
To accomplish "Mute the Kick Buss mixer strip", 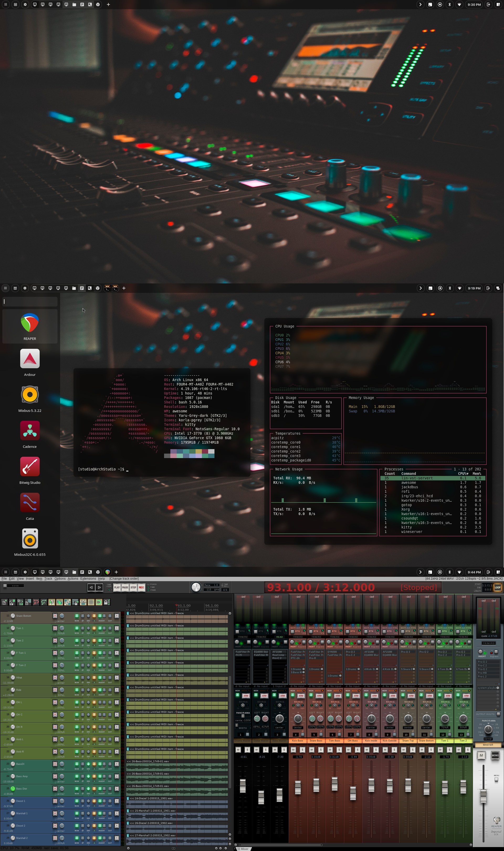I will (x=293, y=750).
